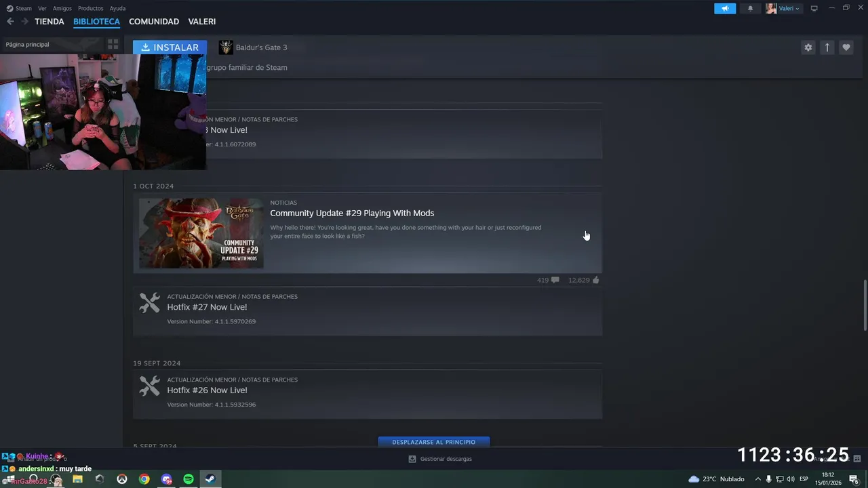Click DESPLAZARSE AL PRINCIPIO button
Image resolution: width=868 pixels, height=488 pixels.
point(434,442)
